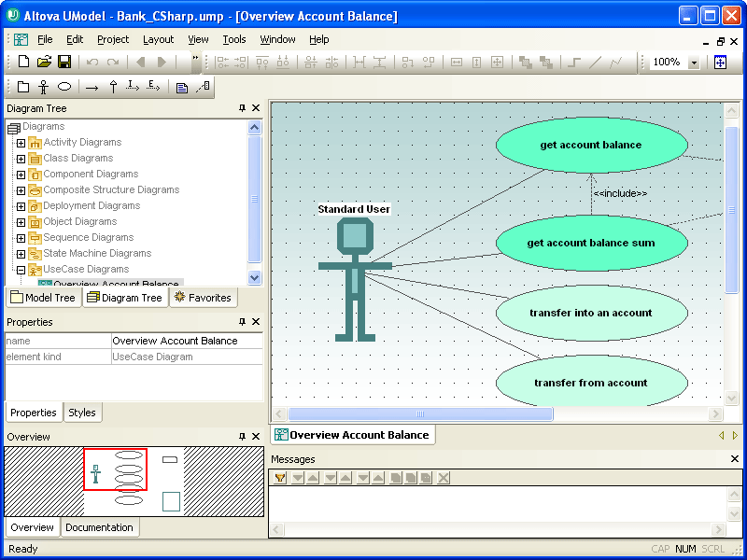
Task: Switch to the Styles tab
Action: [82, 413]
